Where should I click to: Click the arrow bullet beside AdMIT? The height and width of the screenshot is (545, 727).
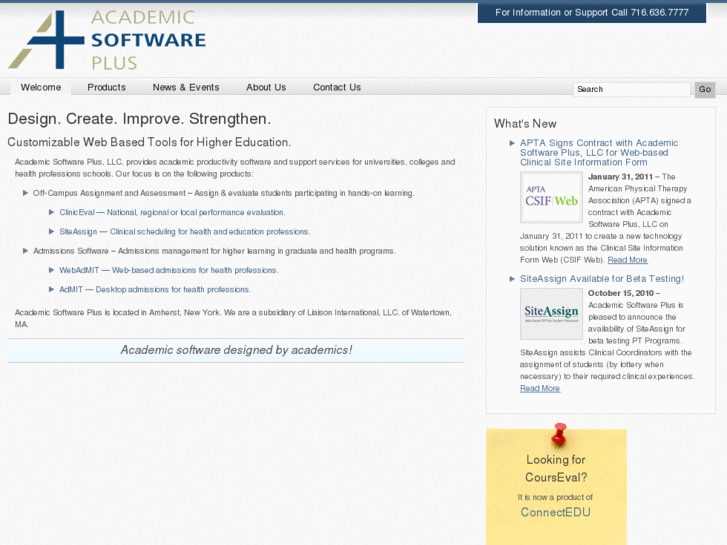51,289
